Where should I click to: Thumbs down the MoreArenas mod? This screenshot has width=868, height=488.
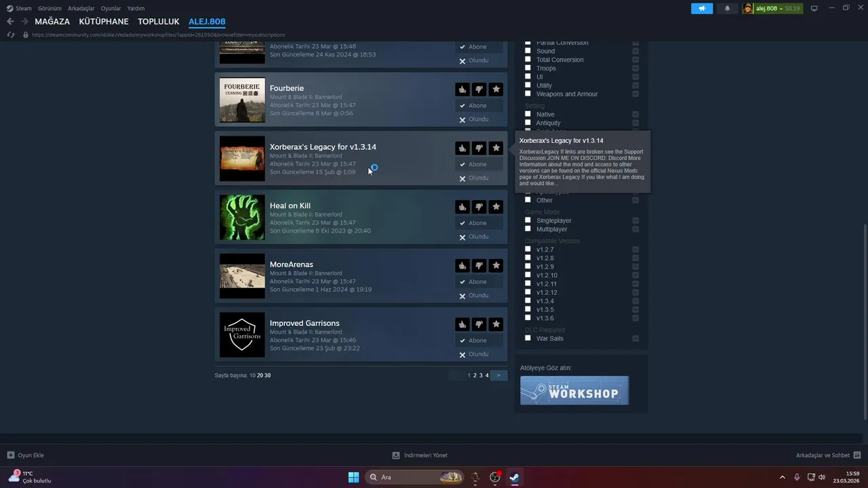pos(479,266)
